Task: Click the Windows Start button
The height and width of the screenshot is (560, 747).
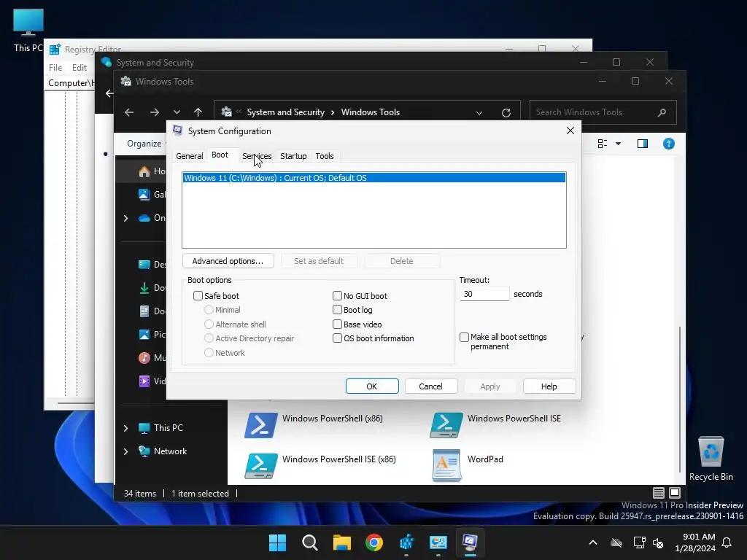Action: tap(277, 542)
